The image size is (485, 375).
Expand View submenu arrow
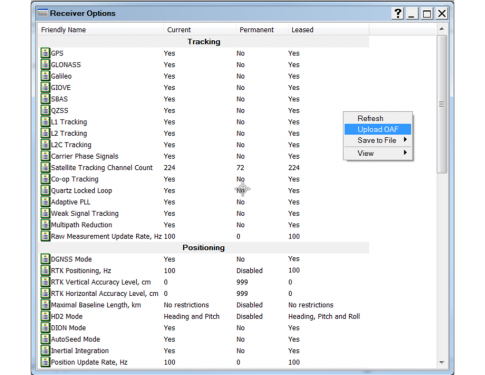click(405, 153)
